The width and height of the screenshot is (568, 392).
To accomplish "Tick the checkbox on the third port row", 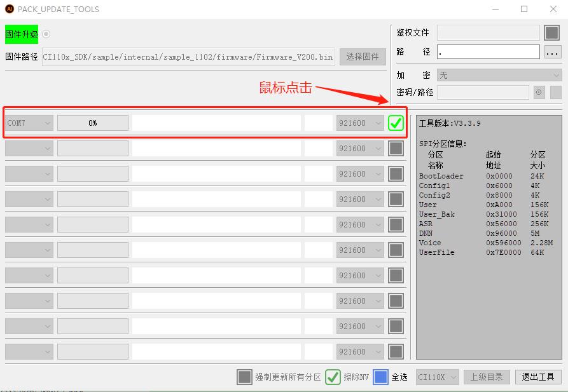I will click(x=396, y=173).
